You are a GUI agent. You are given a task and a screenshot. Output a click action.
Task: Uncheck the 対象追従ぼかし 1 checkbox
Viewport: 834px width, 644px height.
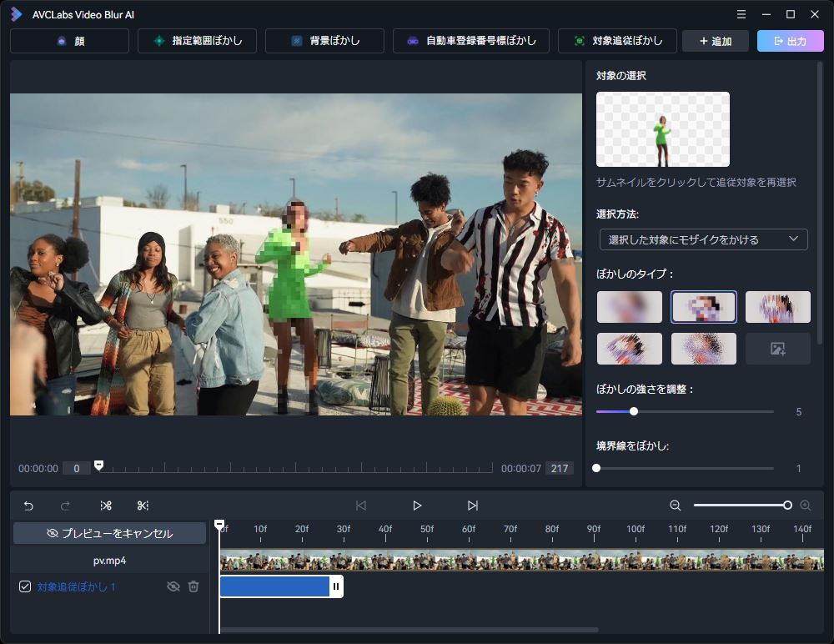(x=25, y=586)
